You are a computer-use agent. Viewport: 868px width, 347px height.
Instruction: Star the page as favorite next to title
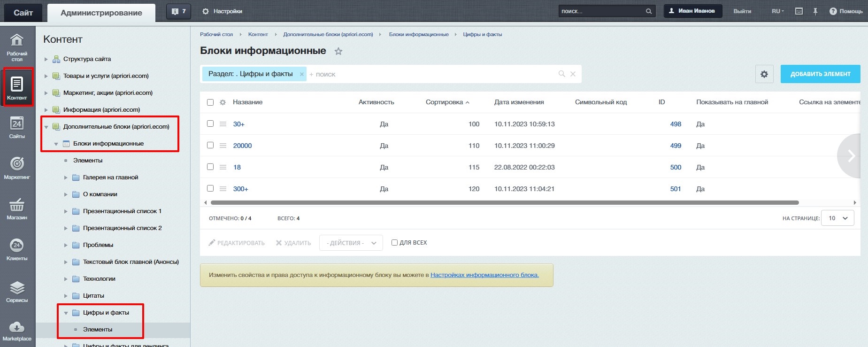click(338, 52)
